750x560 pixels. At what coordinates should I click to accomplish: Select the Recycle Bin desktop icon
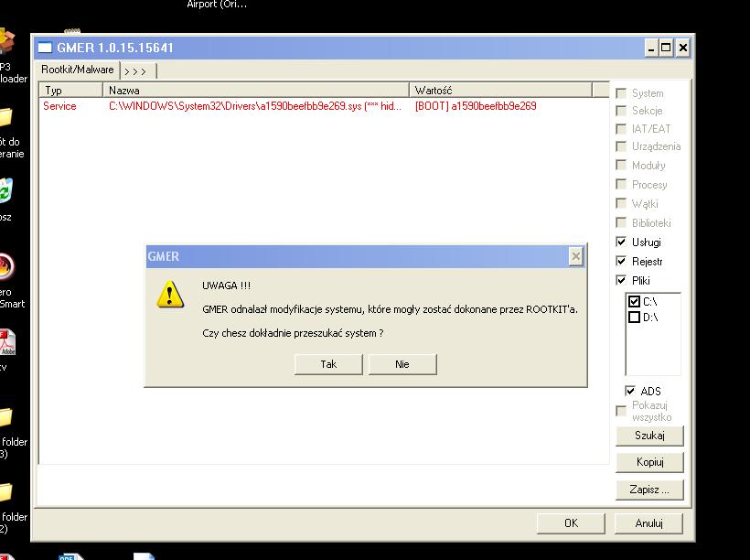tap(5, 190)
